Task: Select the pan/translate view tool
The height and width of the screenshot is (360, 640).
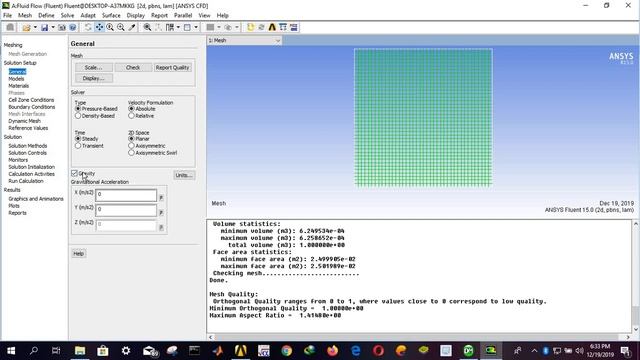Action: coord(99,27)
